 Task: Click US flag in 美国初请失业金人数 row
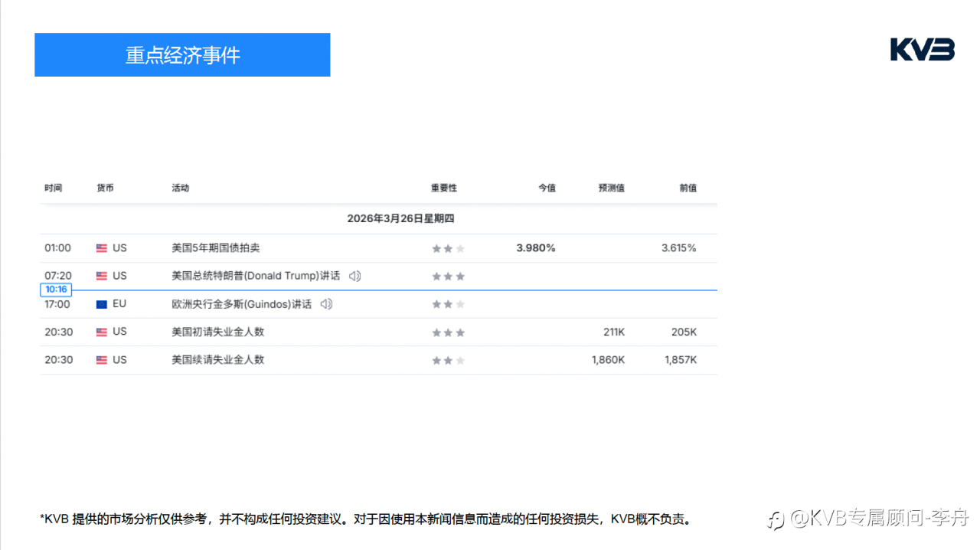coord(102,332)
